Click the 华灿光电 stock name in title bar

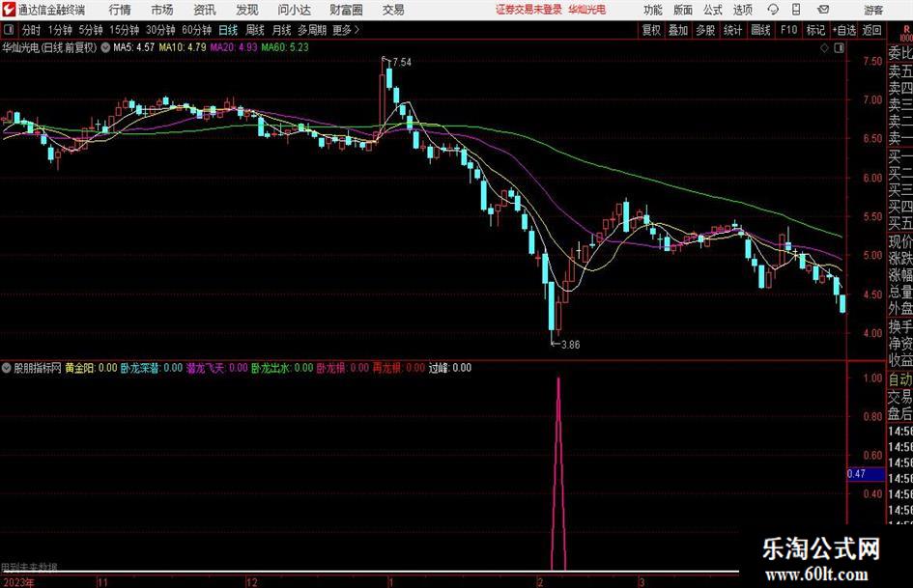tap(587, 10)
